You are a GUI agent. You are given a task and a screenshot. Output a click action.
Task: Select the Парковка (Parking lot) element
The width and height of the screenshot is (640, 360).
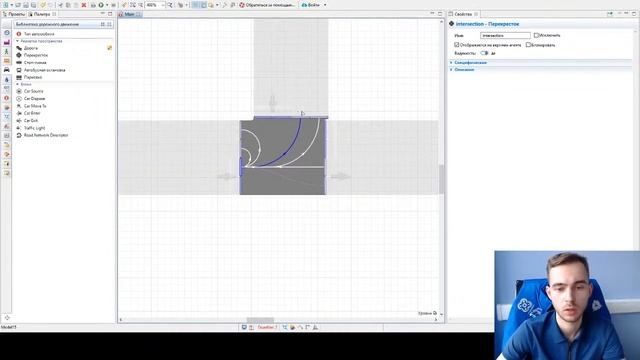pyautogui.click(x=33, y=77)
